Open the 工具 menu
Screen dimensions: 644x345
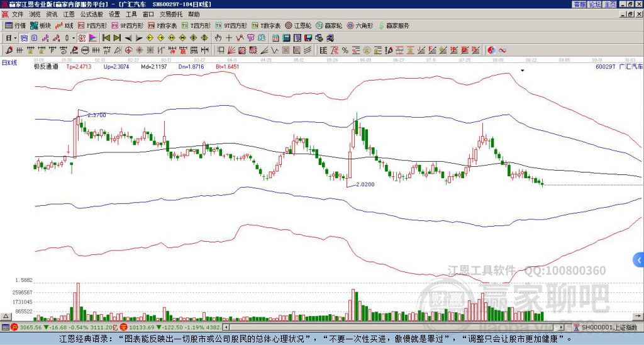[131, 14]
